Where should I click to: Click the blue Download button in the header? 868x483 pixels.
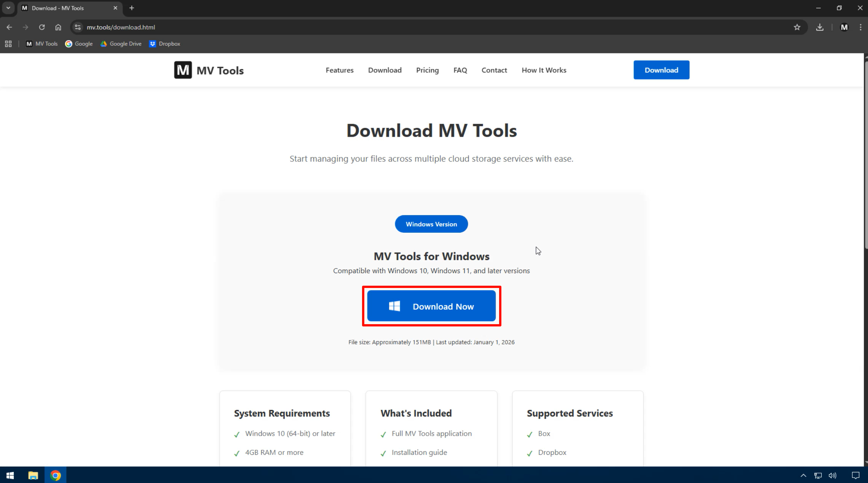[x=661, y=70]
